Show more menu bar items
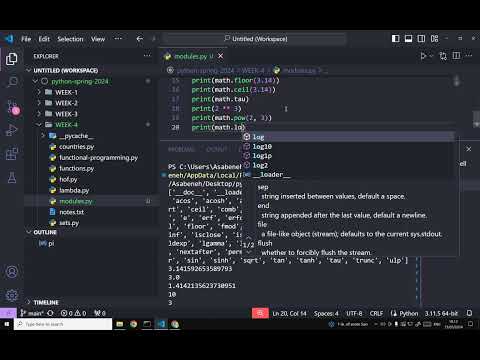 click(118, 39)
